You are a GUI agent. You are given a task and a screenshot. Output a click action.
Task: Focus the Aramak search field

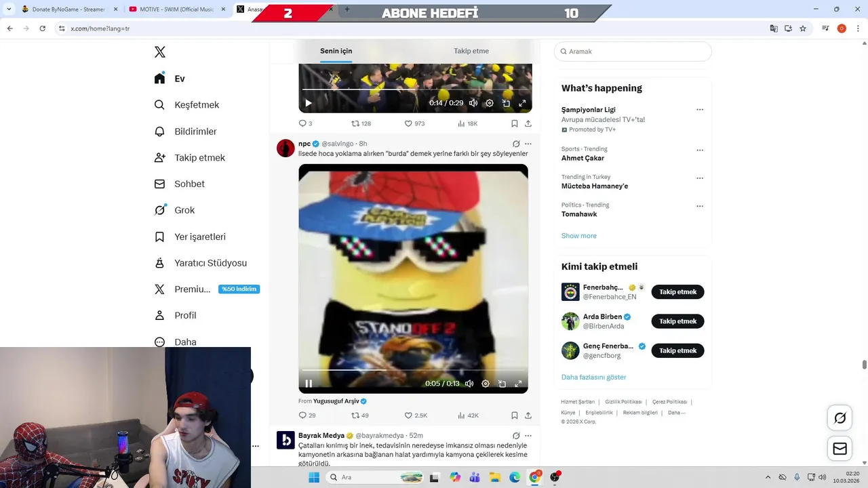pyautogui.click(x=633, y=52)
